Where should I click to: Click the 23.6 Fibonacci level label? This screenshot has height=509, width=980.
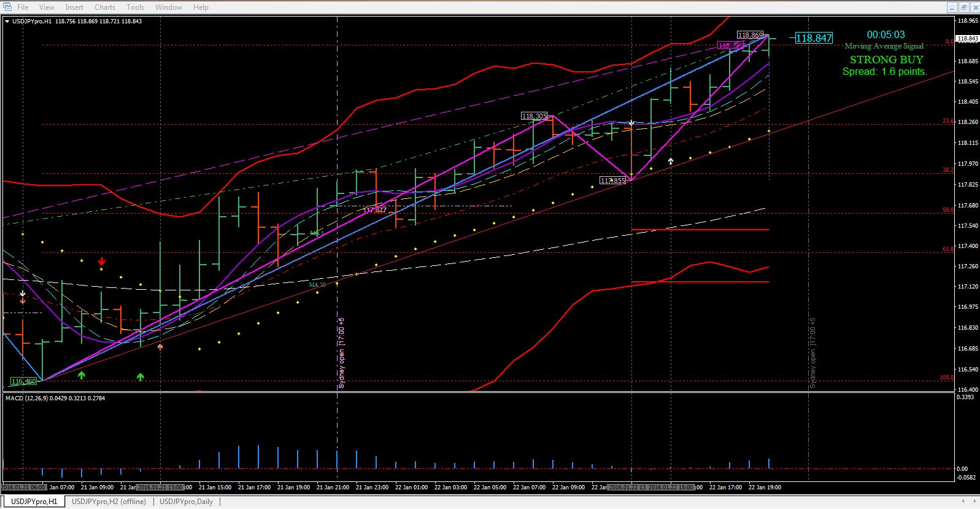948,122
